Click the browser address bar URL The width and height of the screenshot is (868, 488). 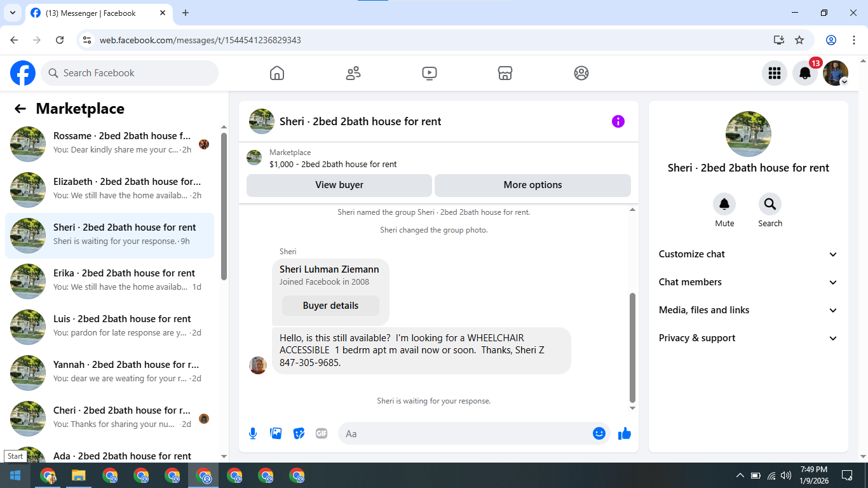coord(200,40)
